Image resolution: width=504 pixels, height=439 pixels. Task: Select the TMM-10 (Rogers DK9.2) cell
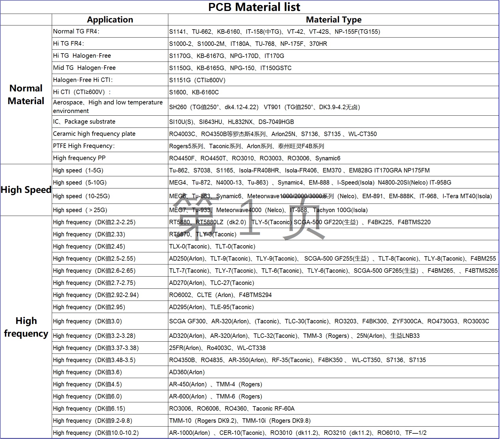pyautogui.click(x=333, y=421)
